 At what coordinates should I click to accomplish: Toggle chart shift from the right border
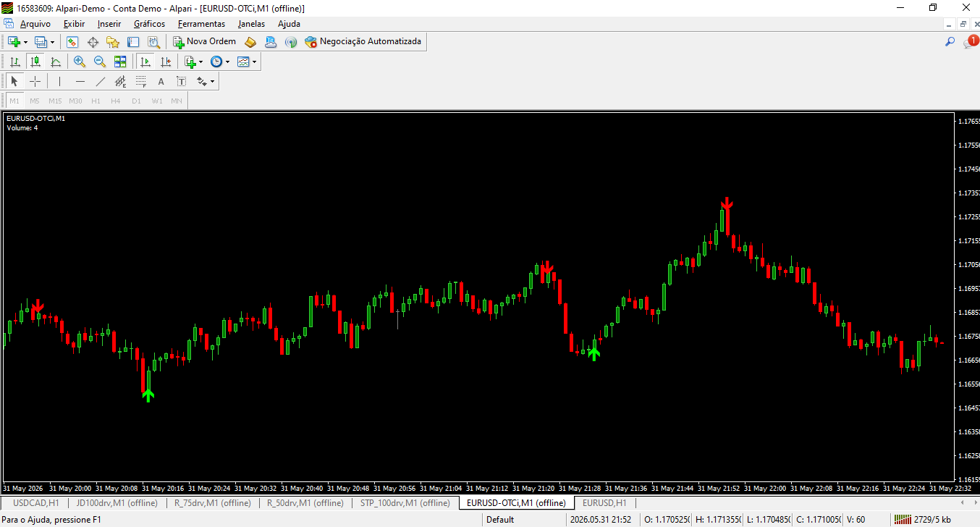[x=166, y=62]
